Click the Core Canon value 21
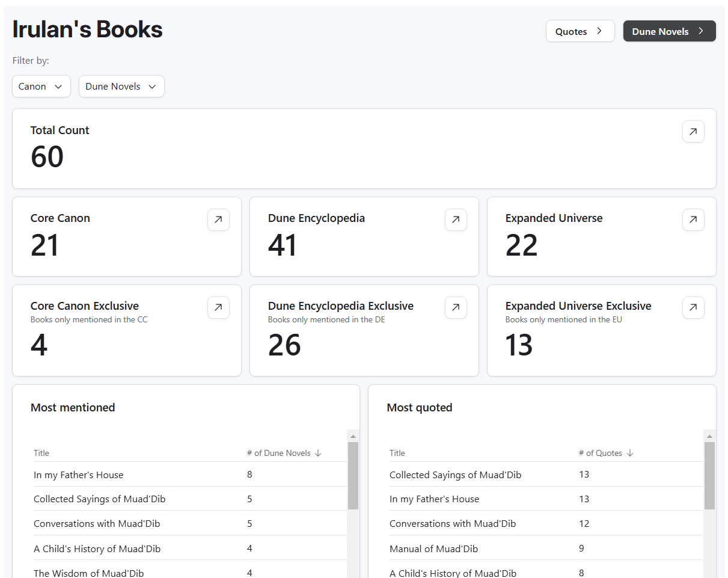The height and width of the screenshot is (578, 728). click(45, 245)
